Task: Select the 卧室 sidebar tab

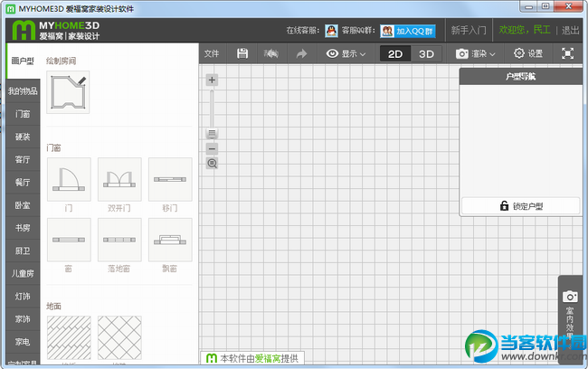Action: coord(23,205)
